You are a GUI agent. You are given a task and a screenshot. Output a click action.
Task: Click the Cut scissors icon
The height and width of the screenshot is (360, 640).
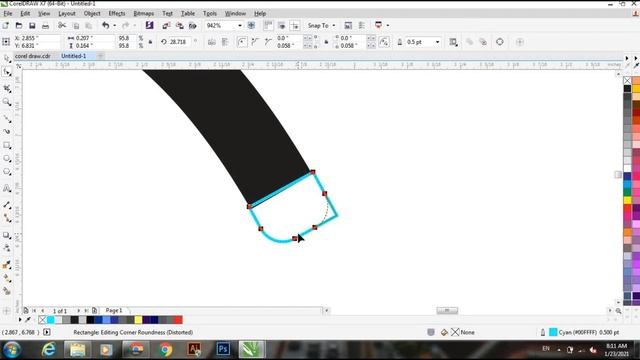(x=62, y=26)
